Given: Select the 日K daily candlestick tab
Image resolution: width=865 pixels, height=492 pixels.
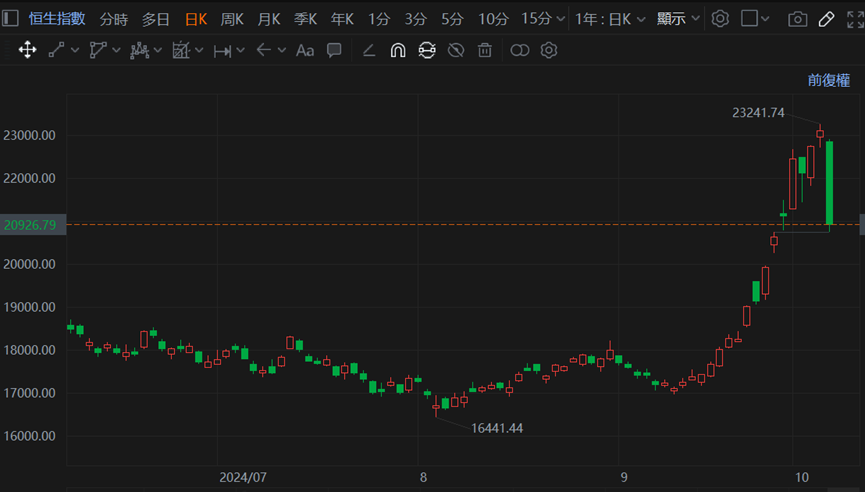Looking at the screenshot, I should click(x=196, y=19).
